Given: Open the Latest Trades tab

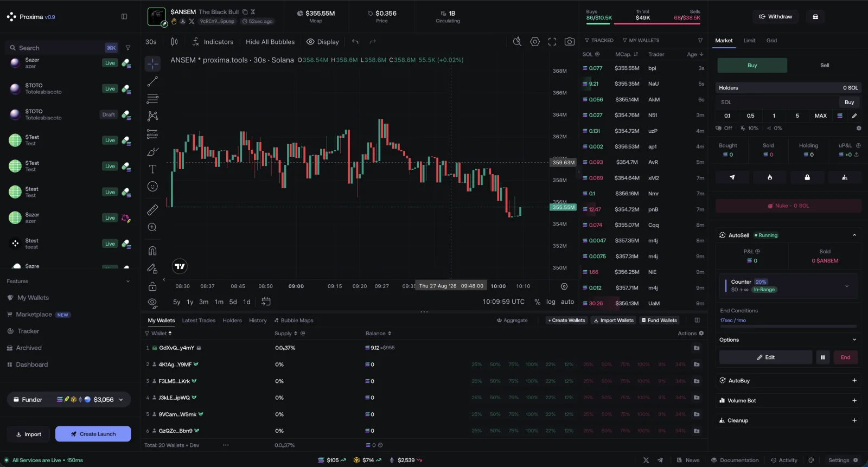Looking at the screenshot, I should point(199,321).
